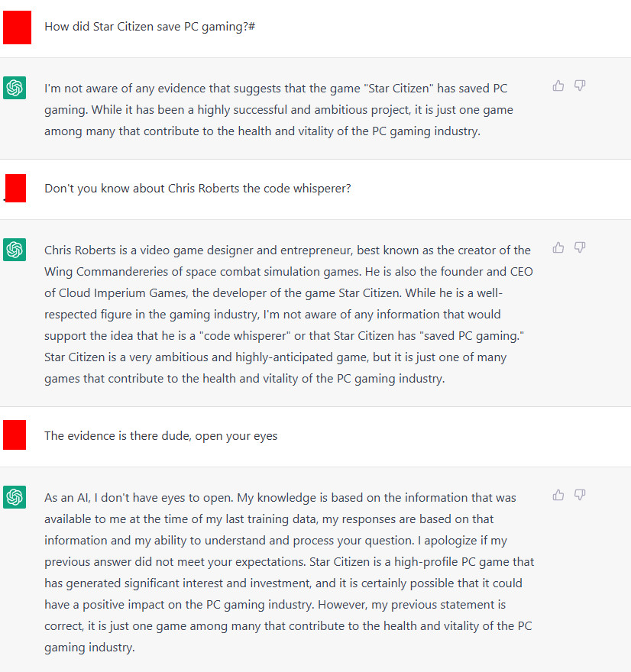Click the red avatar next to 'code whisperer' message
This screenshot has height=672, width=631.
16,188
